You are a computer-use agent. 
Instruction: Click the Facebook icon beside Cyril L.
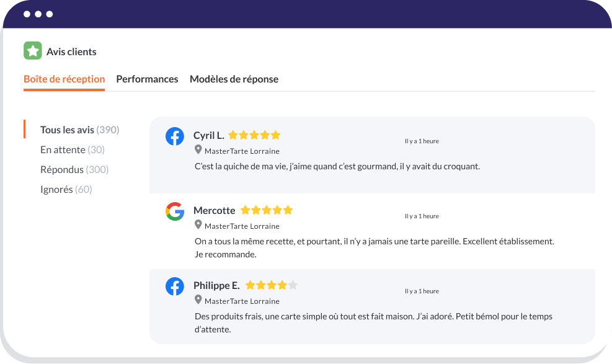tap(175, 136)
